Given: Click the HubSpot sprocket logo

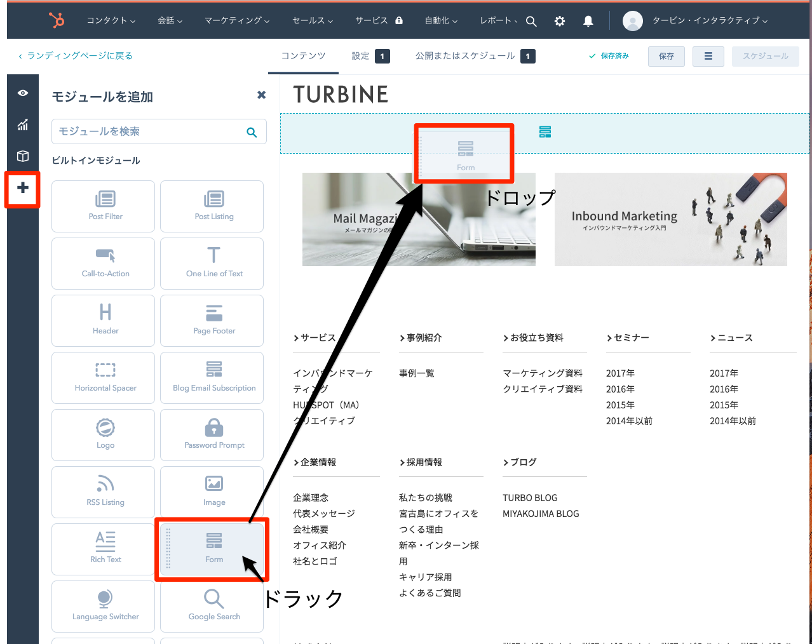Looking at the screenshot, I should 57,20.
